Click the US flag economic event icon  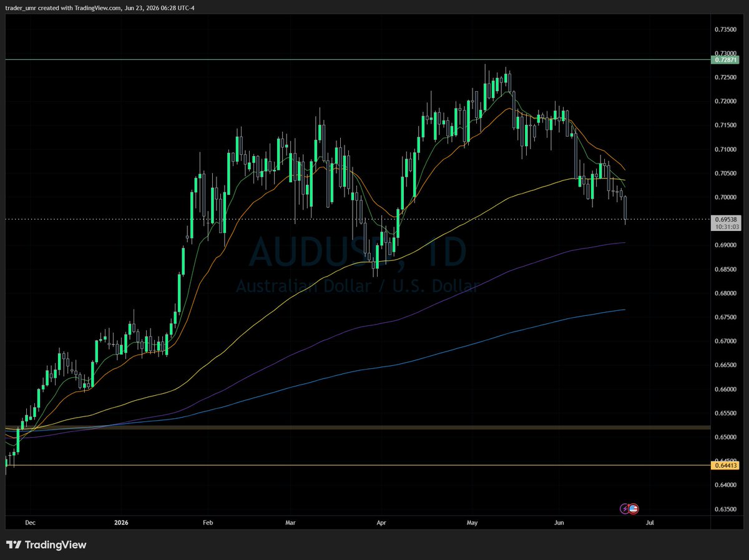pos(634,509)
